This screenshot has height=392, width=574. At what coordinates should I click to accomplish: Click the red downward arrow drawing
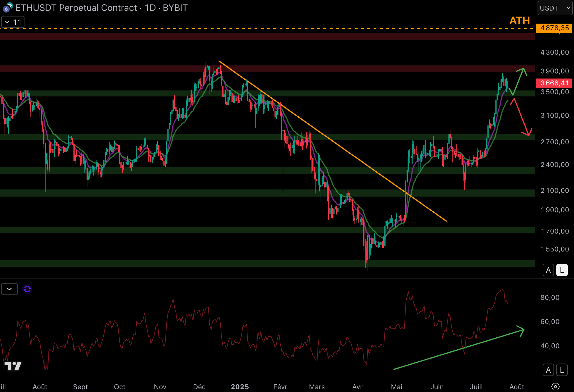(521, 117)
